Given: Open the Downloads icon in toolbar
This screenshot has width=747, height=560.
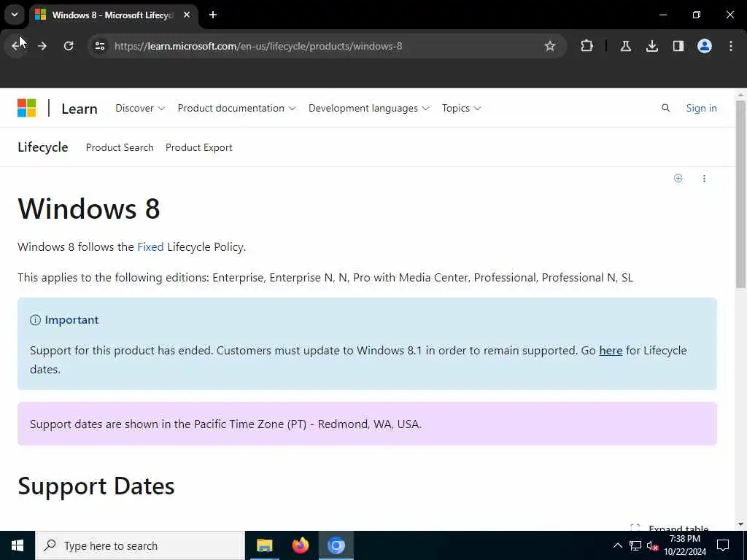Looking at the screenshot, I should [651, 46].
